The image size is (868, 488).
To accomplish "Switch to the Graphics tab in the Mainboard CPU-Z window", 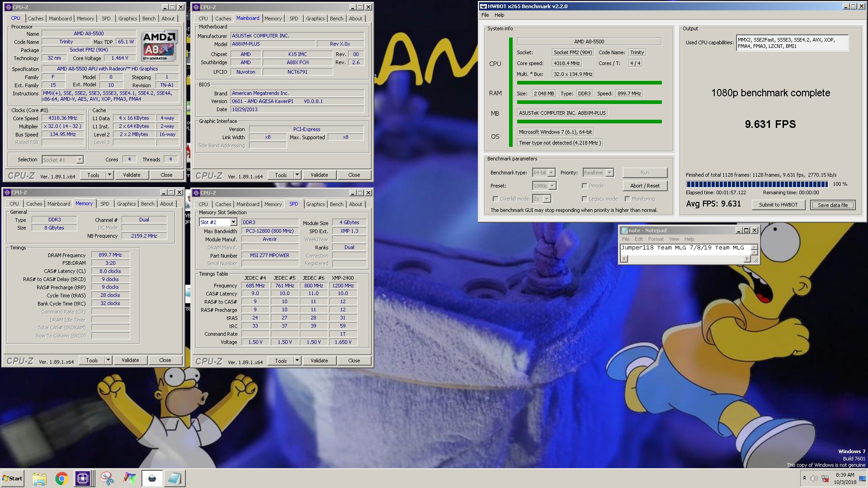I will pos(315,19).
